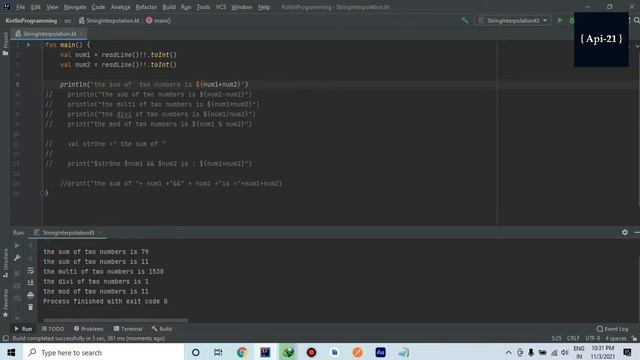The width and height of the screenshot is (640, 360).
Task: Click the Run console horizontal scrollbar
Action: [x=116, y=320]
